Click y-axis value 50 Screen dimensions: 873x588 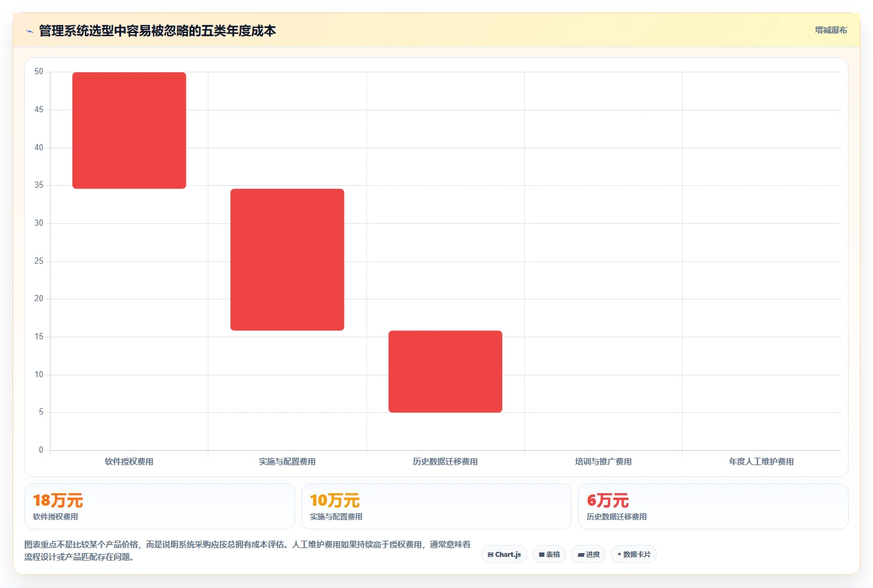(39, 72)
